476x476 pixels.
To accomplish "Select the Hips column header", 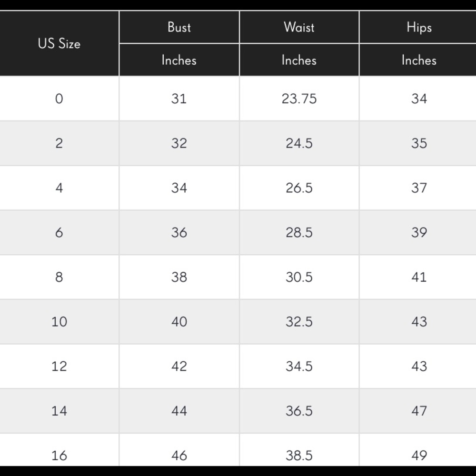I will (x=419, y=27).
